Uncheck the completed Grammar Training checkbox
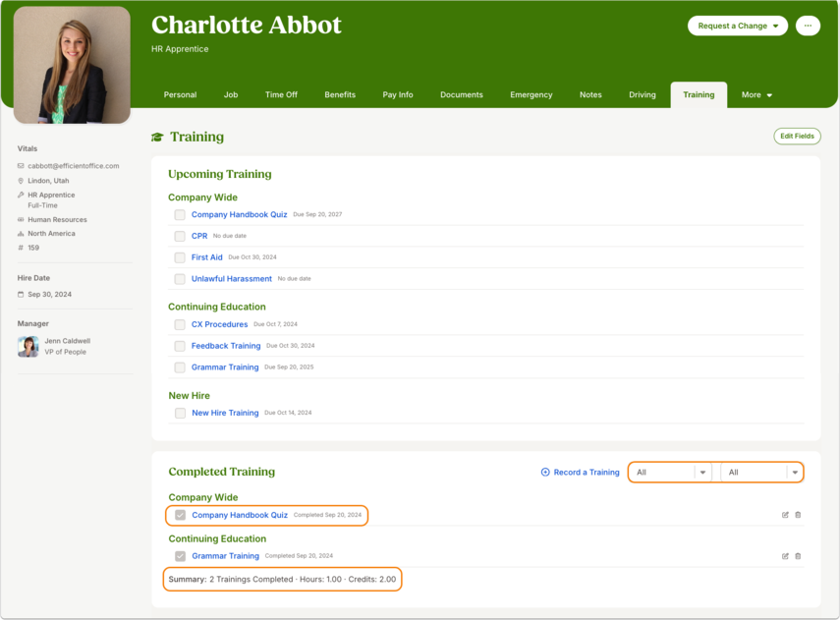 181,556
